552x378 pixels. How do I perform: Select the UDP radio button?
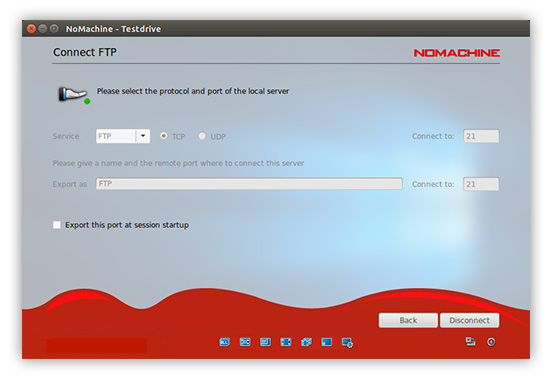pyautogui.click(x=202, y=136)
